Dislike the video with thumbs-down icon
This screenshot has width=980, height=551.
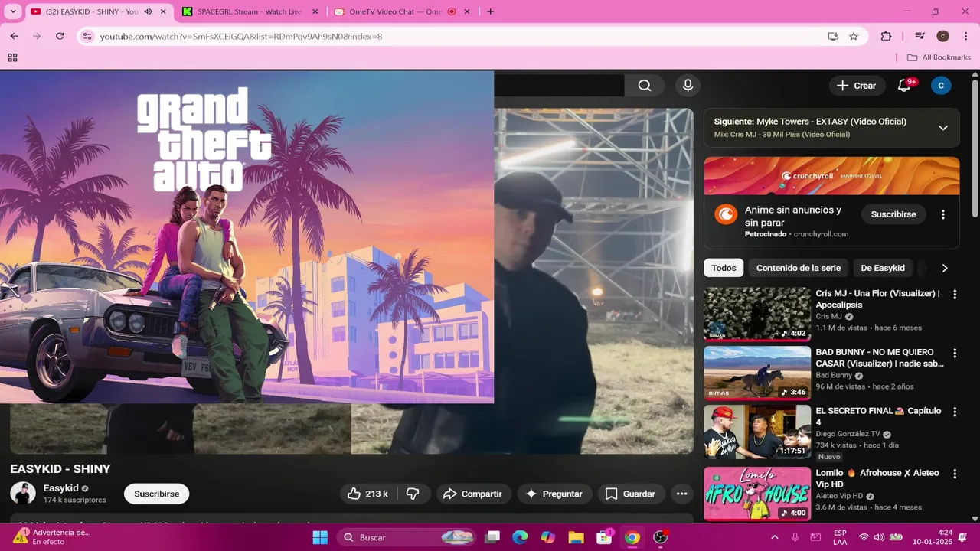tap(413, 494)
